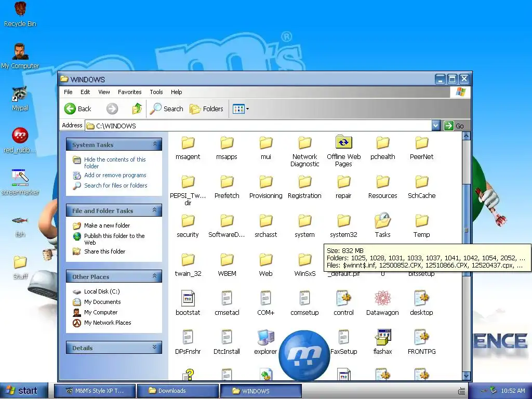Viewport: 532px width, 399px height.
Task: Select the Temp folder
Action: point(421,227)
